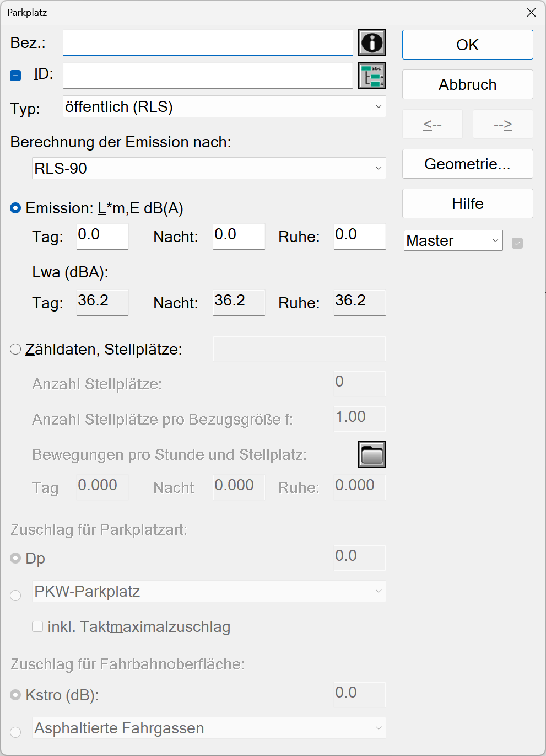This screenshot has height=756, width=546.
Task: Open the ID tree structure icon
Action: 372,76
